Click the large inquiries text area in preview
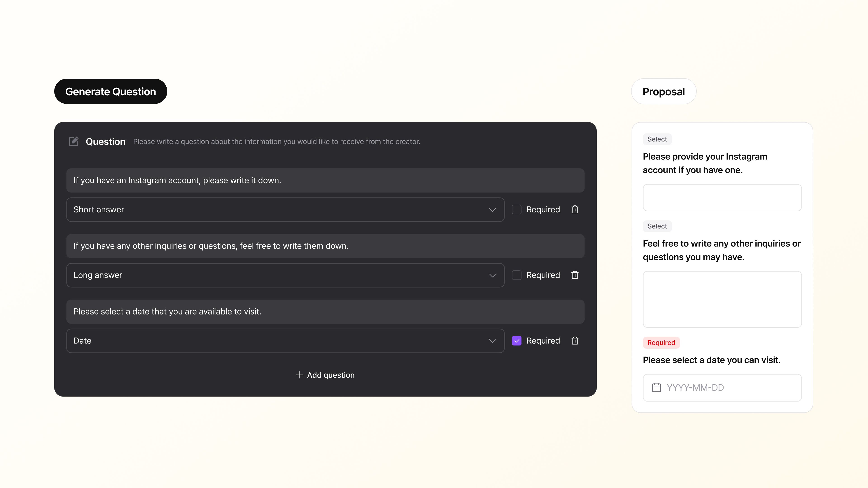868x488 pixels. tap(722, 299)
